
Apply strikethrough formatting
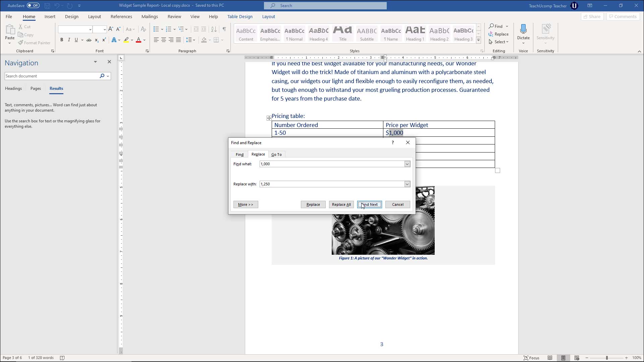89,40
